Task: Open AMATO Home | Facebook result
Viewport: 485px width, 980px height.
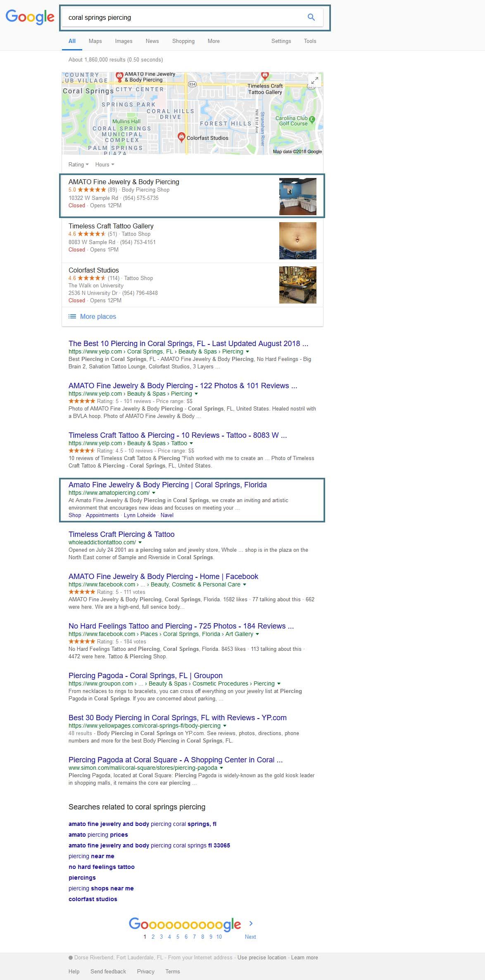Action: point(163,576)
